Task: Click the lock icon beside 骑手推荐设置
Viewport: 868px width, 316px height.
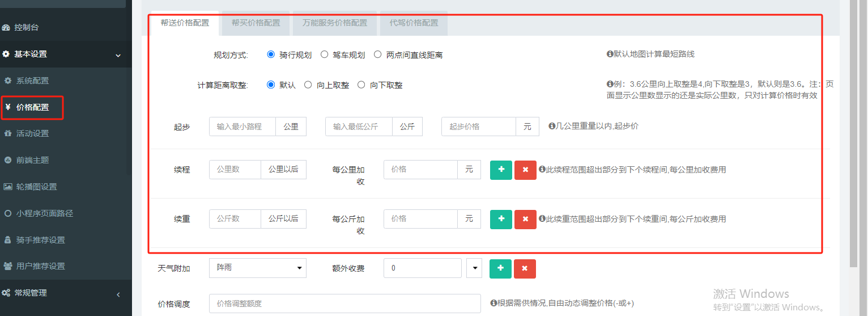Action: (x=8, y=240)
